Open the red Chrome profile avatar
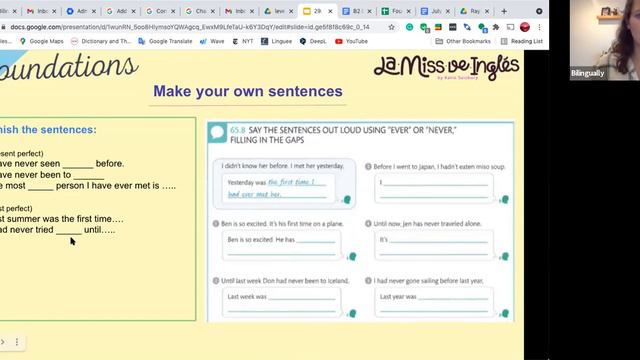This screenshot has height=360, width=640. (x=525, y=27)
